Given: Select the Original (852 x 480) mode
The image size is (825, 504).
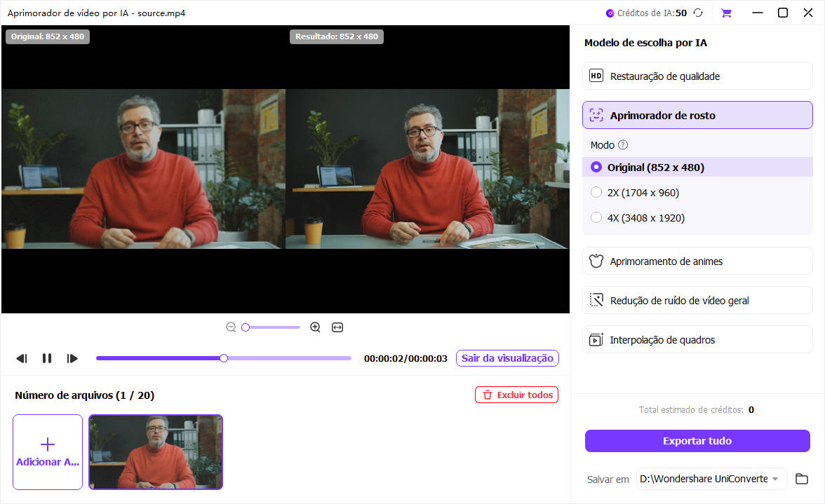Looking at the screenshot, I should click(697, 167).
